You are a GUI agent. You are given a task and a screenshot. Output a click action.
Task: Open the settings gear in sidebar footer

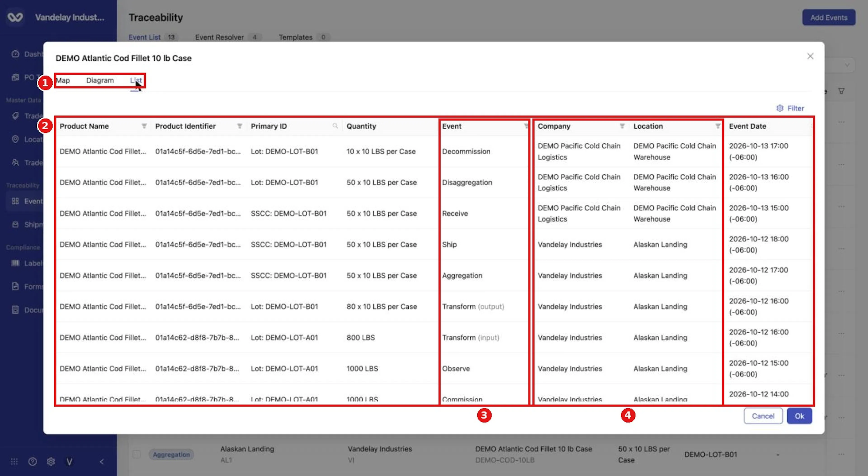click(x=51, y=462)
